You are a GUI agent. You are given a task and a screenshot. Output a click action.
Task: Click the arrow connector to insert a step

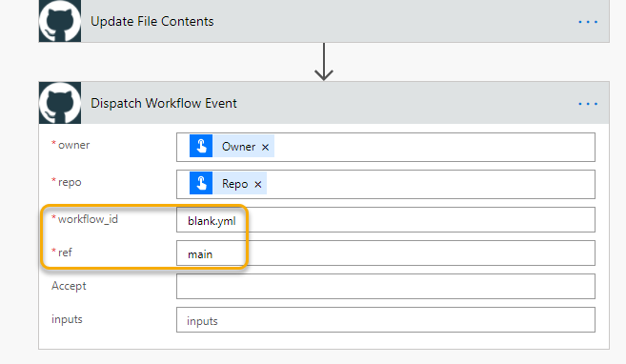pyautogui.click(x=324, y=62)
